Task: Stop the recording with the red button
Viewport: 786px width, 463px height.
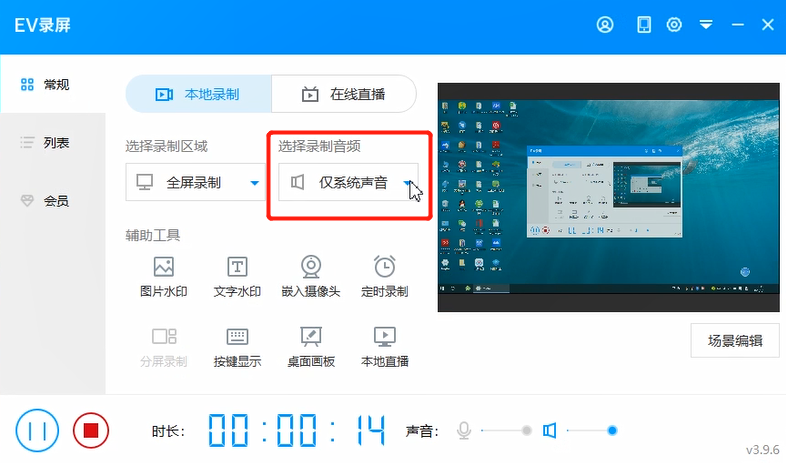Action: pos(91,430)
